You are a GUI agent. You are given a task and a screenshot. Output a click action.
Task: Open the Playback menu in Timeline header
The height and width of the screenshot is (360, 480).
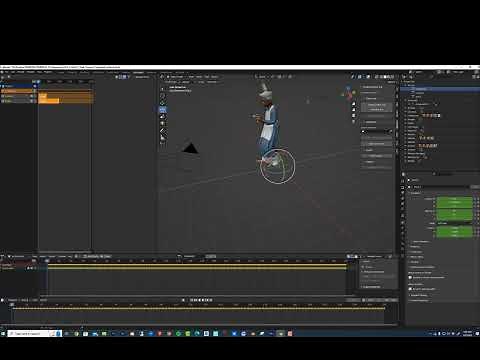tap(12, 300)
